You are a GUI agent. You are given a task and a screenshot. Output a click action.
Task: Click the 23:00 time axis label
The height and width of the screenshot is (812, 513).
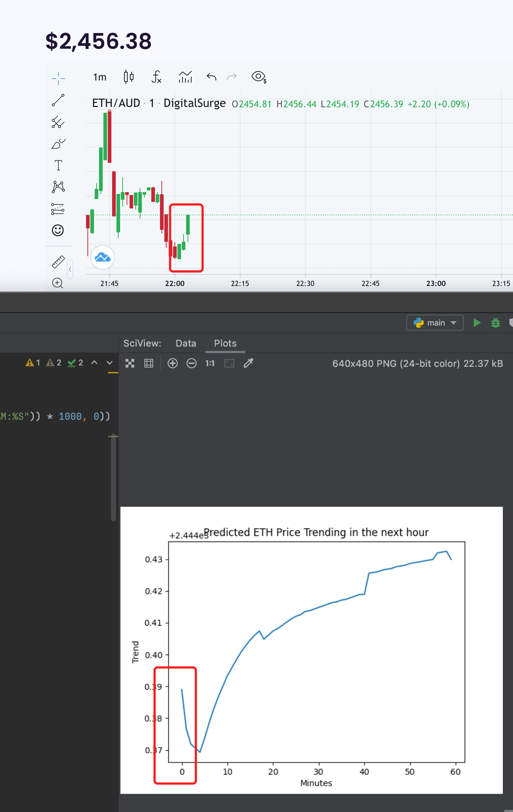[x=436, y=283]
